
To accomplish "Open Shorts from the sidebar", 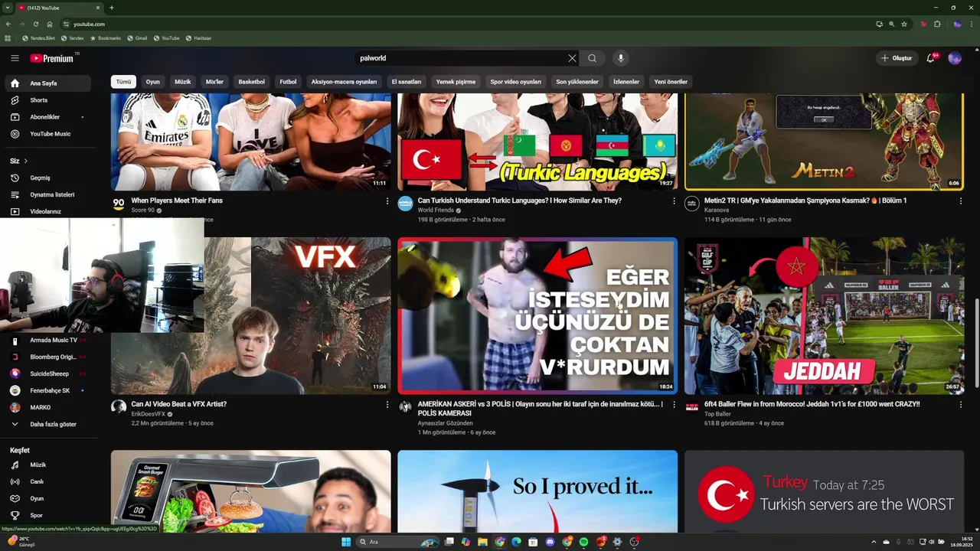I will (x=48, y=100).
